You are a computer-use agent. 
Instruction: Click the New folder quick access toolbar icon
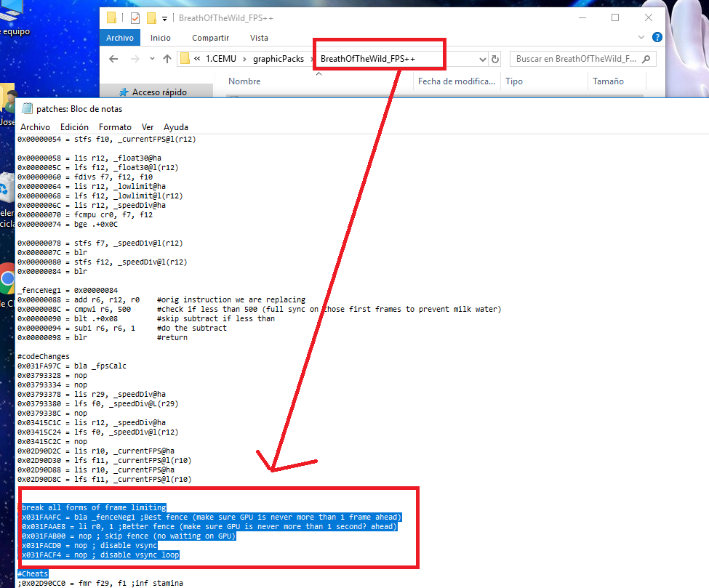(x=151, y=18)
